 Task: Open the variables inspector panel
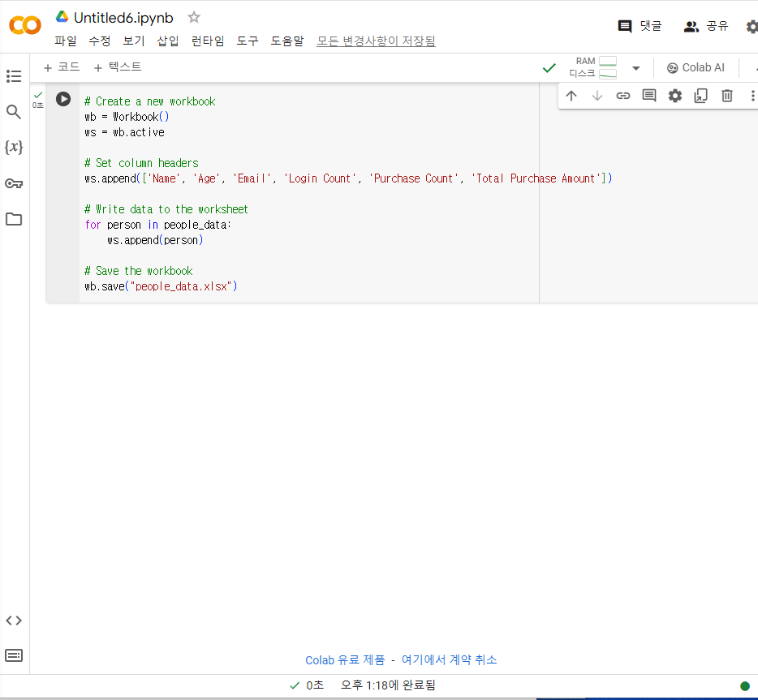pyautogui.click(x=14, y=147)
